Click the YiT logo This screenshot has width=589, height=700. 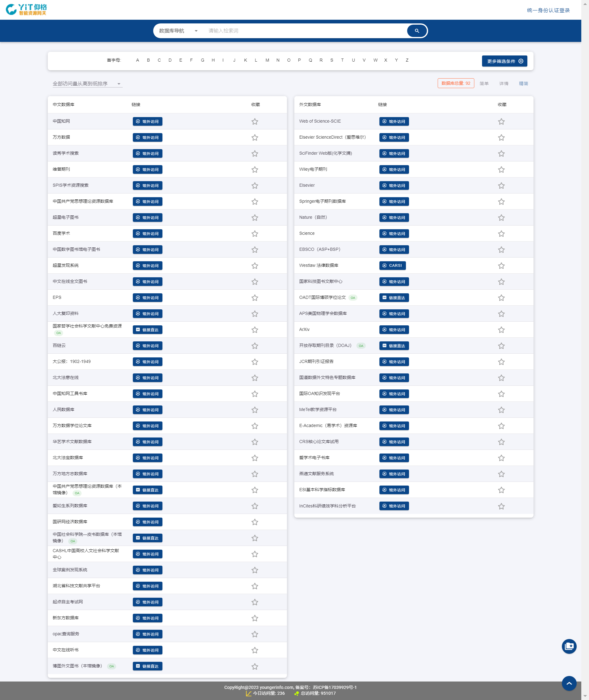point(27,10)
